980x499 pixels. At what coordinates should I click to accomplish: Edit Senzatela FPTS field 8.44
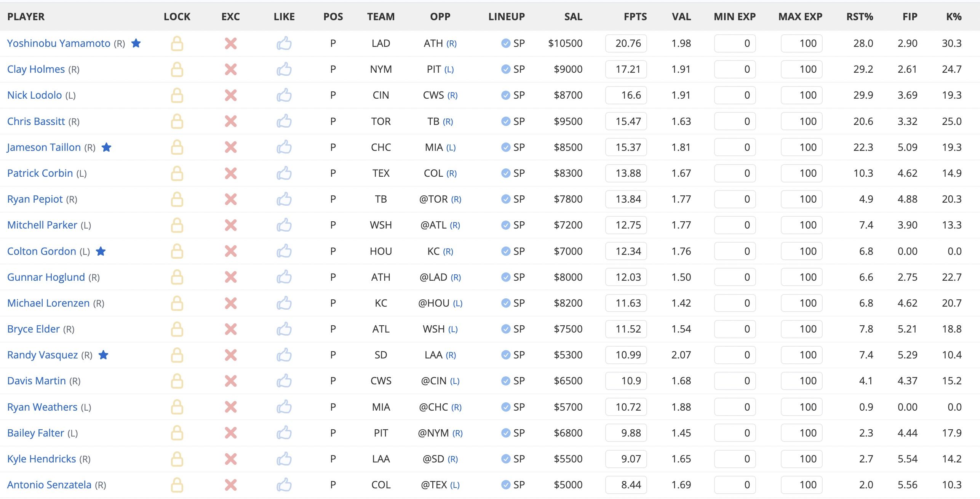[626, 485]
